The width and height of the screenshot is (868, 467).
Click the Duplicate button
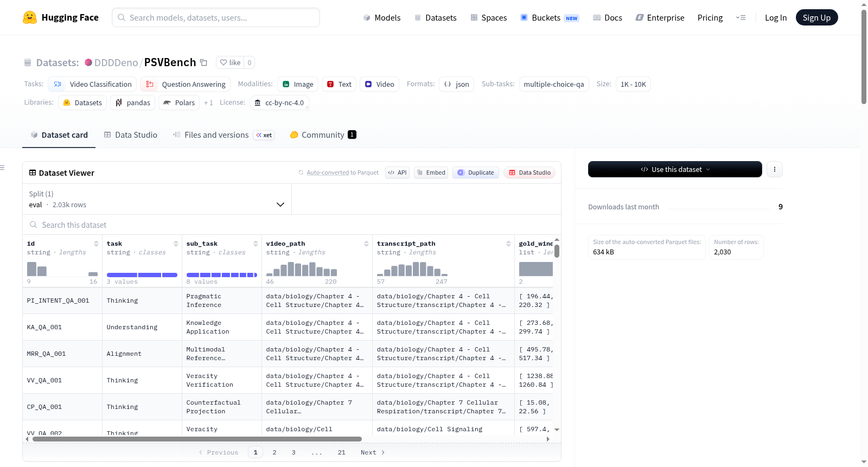tap(476, 172)
